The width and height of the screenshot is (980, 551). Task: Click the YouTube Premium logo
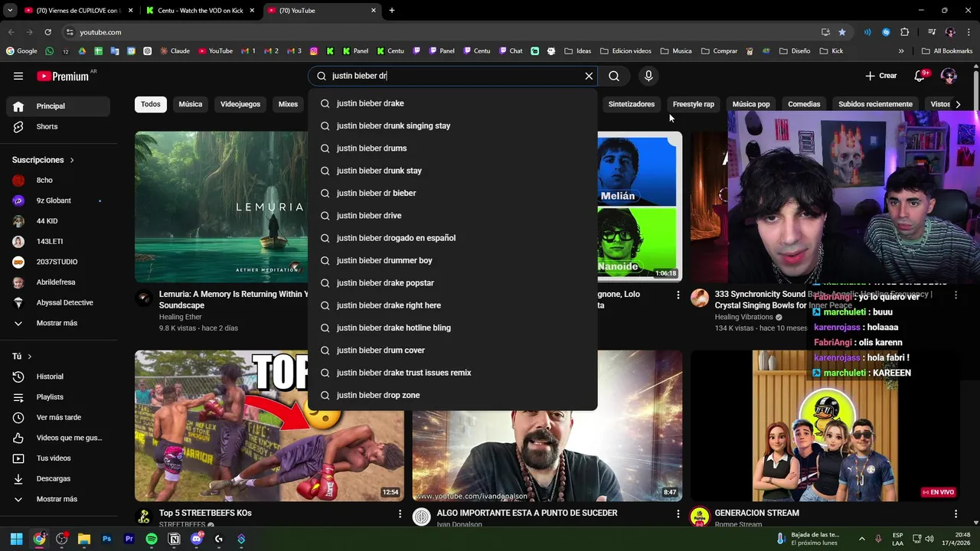click(63, 76)
